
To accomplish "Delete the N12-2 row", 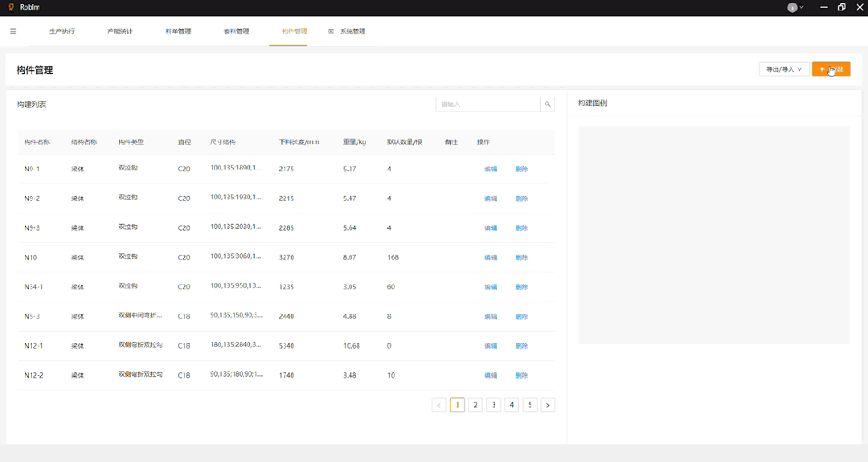I will (x=522, y=375).
